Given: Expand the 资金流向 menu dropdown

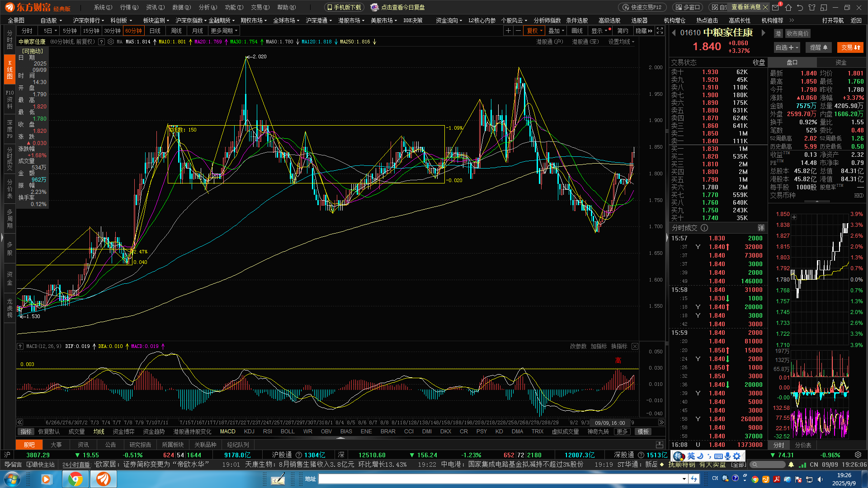Looking at the screenshot, I should pos(449,20).
